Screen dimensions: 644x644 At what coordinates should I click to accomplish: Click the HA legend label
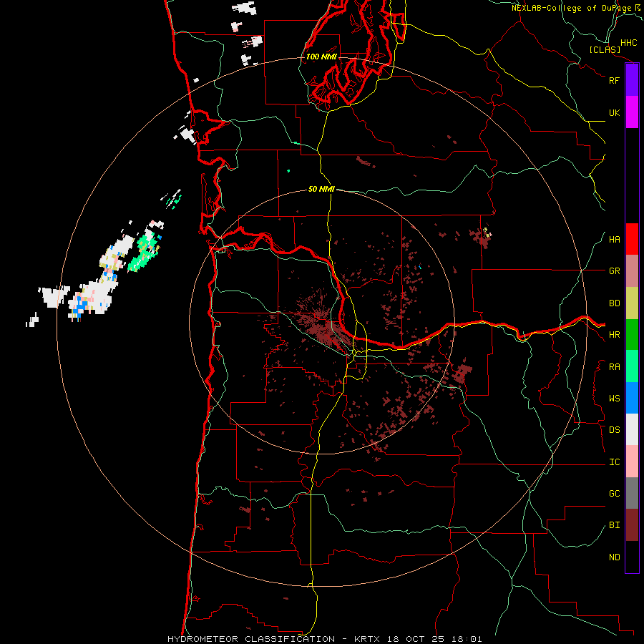pyautogui.click(x=615, y=240)
